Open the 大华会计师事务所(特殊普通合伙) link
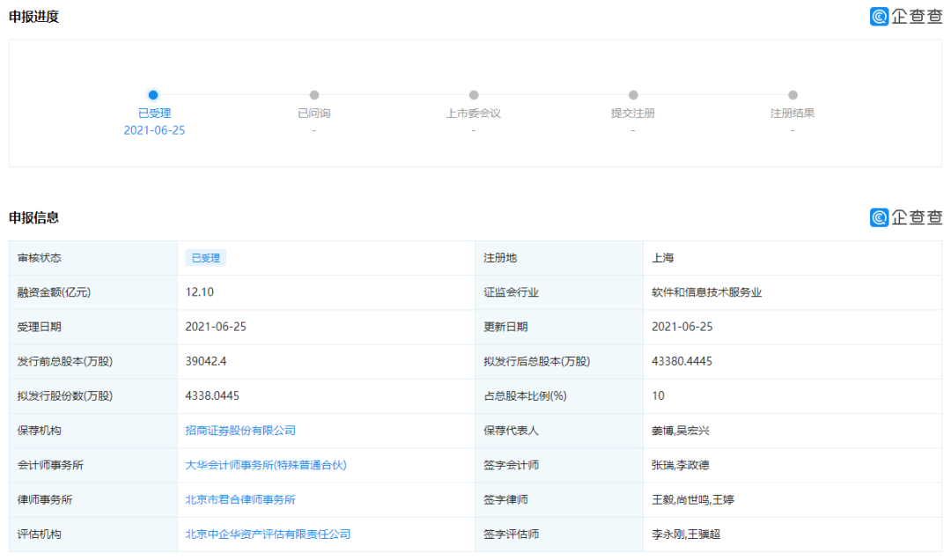Viewport: 951px width, 560px height. point(266,465)
